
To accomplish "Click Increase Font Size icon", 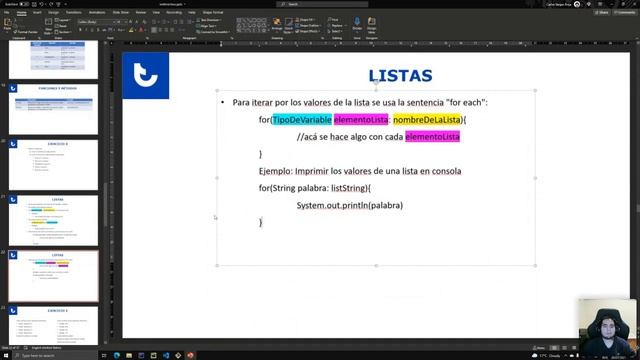I will click(130, 22).
